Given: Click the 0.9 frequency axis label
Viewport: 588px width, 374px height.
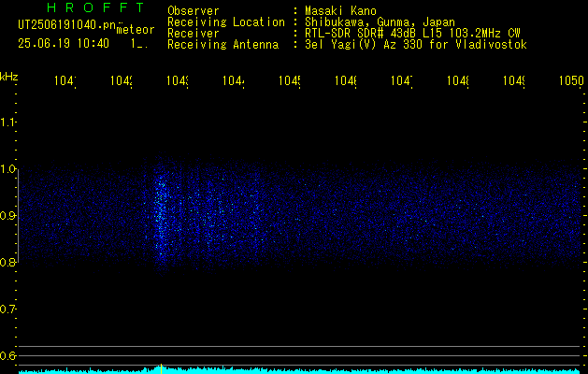Looking at the screenshot, I should (x=7, y=215).
